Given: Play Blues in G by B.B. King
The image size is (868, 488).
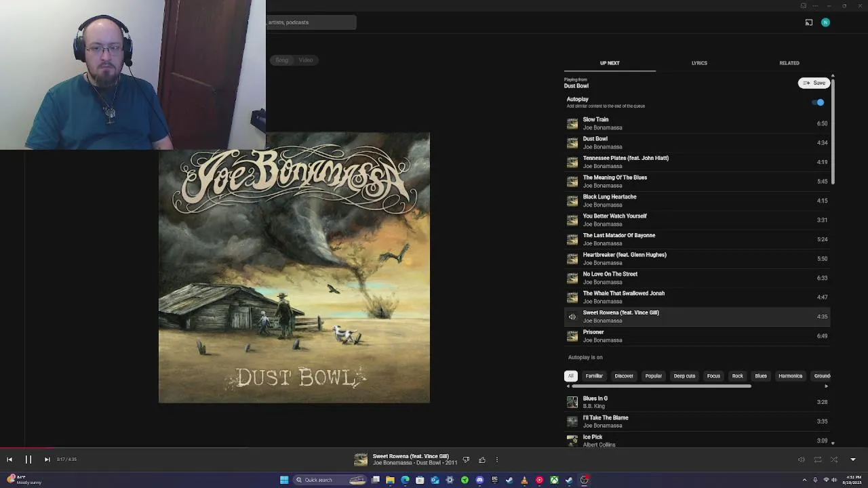Looking at the screenshot, I should click(x=697, y=402).
